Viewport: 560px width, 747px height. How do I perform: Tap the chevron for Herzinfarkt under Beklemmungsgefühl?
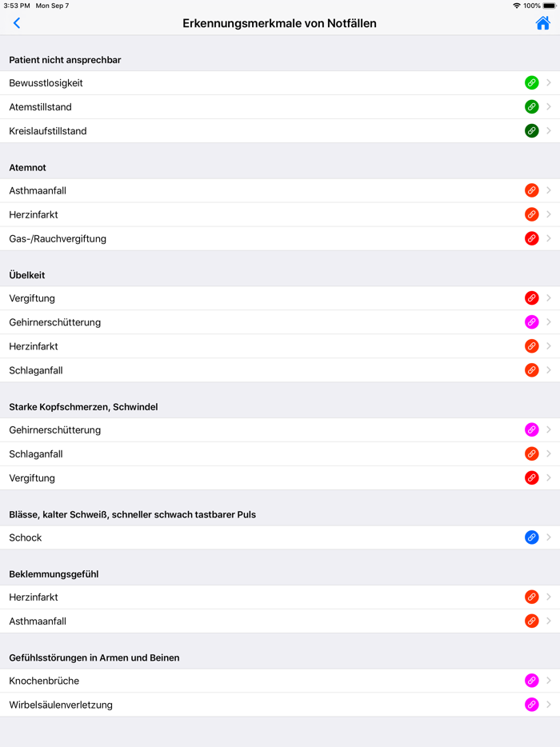pyautogui.click(x=549, y=597)
